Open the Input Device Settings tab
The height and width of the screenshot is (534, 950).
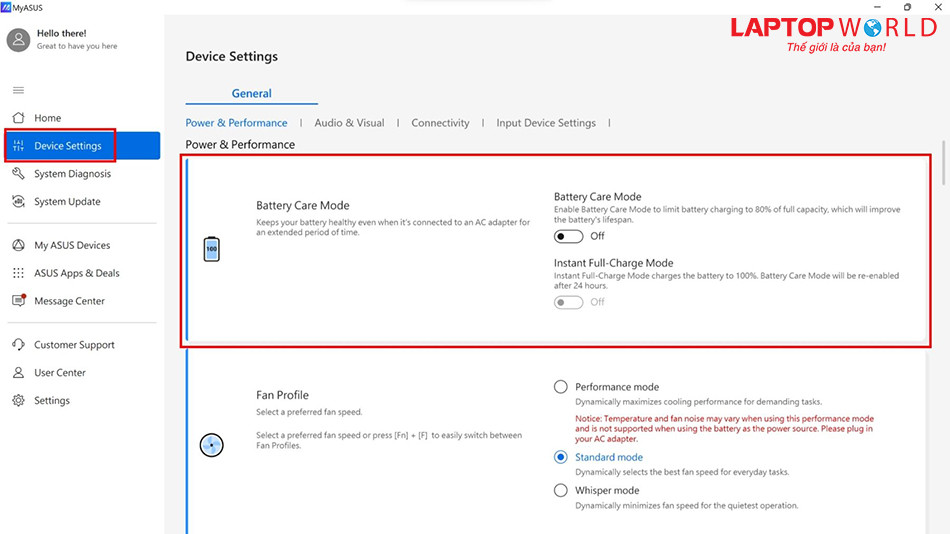coord(546,123)
